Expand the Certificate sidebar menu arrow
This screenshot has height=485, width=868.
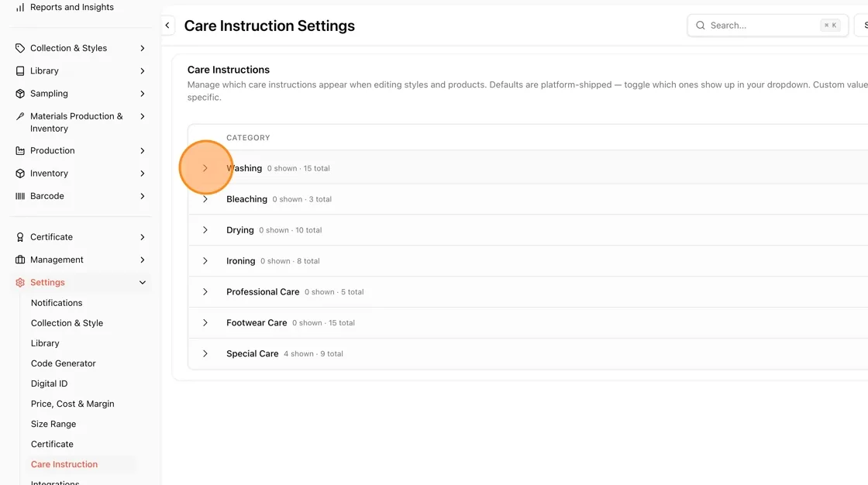click(143, 237)
